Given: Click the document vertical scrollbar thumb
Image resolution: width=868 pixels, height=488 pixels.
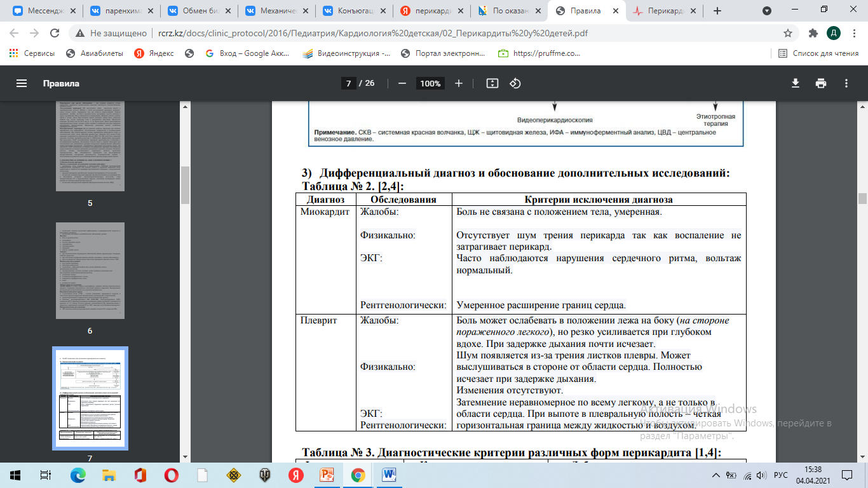Looking at the screenshot, I should tap(862, 198).
